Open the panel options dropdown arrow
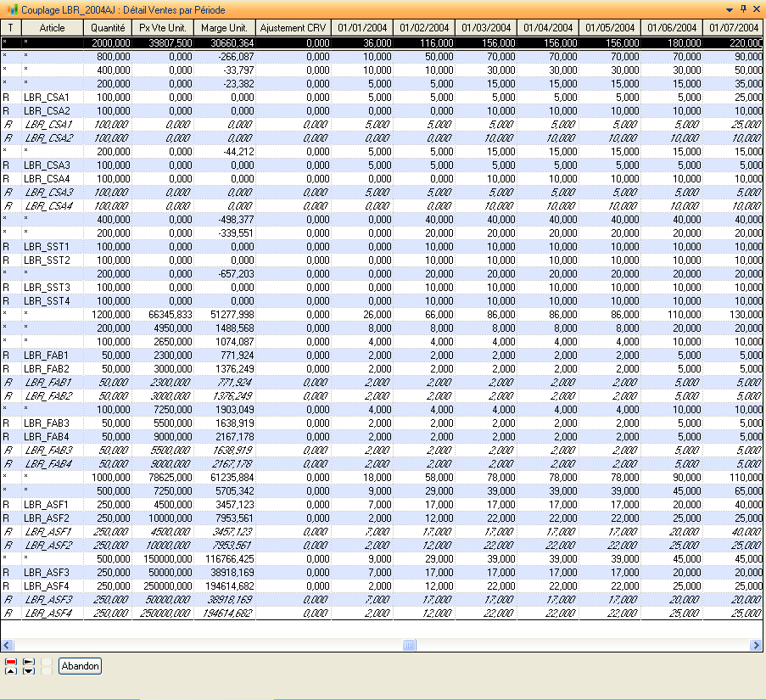This screenshot has height=700, width=766. coord(730,8)
